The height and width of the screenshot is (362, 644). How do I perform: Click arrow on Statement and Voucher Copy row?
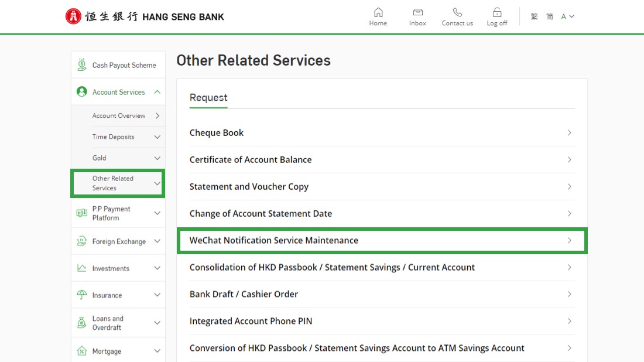click(569, 186)
